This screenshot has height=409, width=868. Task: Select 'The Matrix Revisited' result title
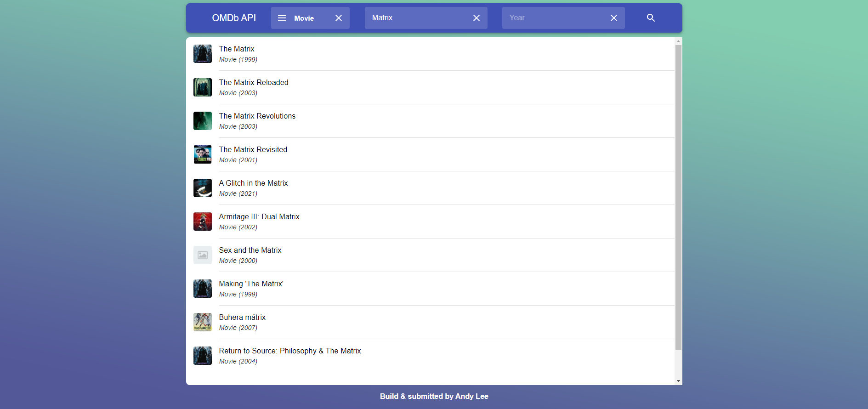253,149
